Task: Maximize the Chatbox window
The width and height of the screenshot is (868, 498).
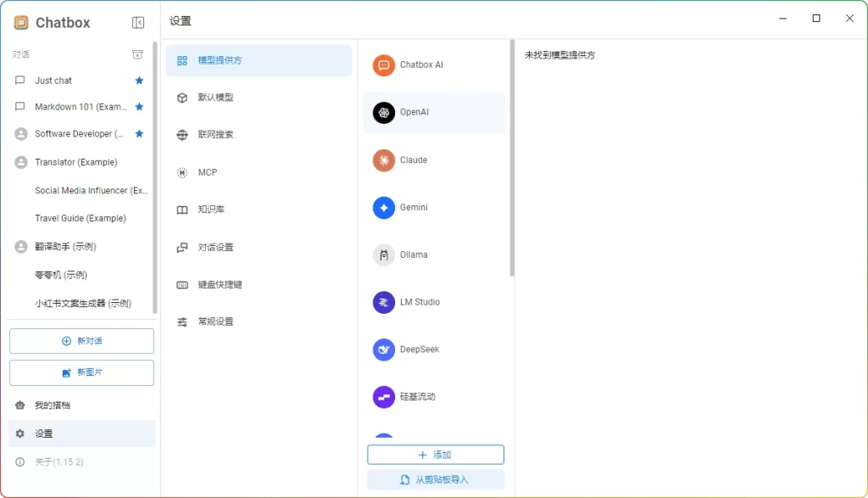Action: [x=816, y=19]
